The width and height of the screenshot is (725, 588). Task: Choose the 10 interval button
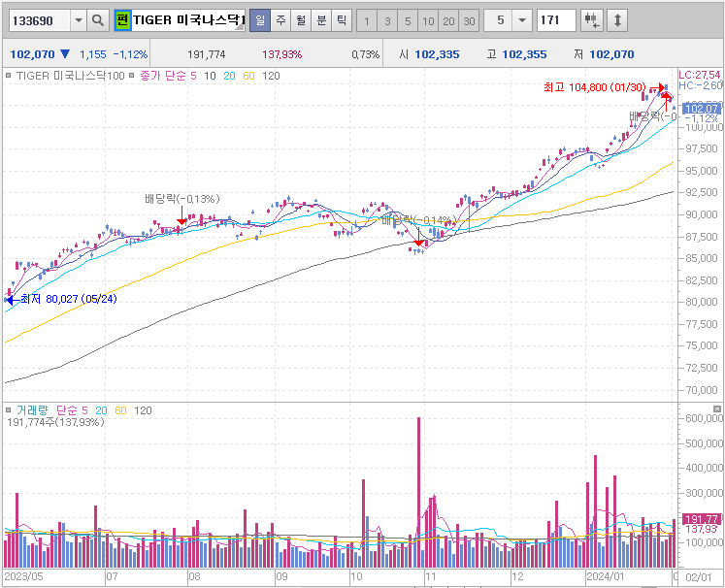[x=428, y=20]
